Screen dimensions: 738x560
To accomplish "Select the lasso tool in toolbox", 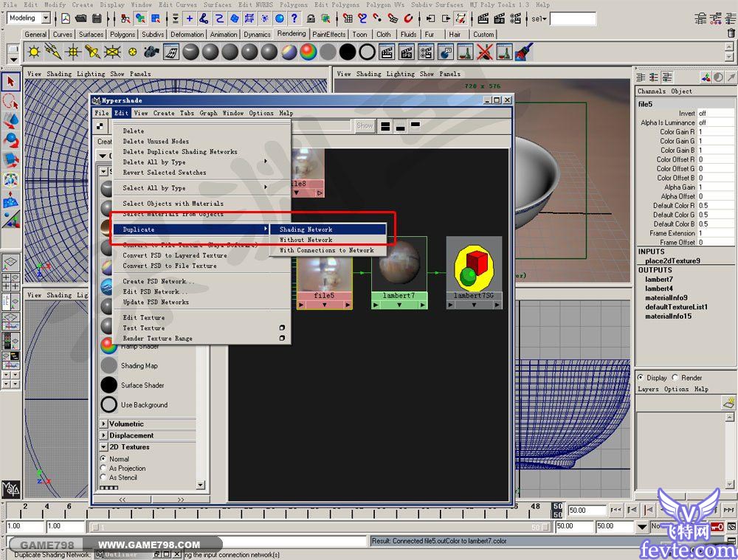I will [10, 101].
